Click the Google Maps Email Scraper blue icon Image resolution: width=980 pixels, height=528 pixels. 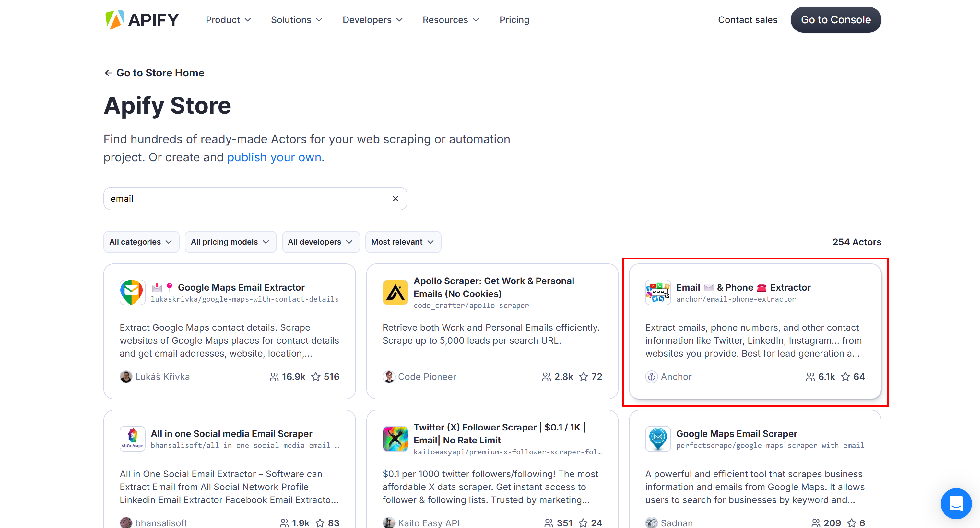pyautogui.click(x=658, y=439)
